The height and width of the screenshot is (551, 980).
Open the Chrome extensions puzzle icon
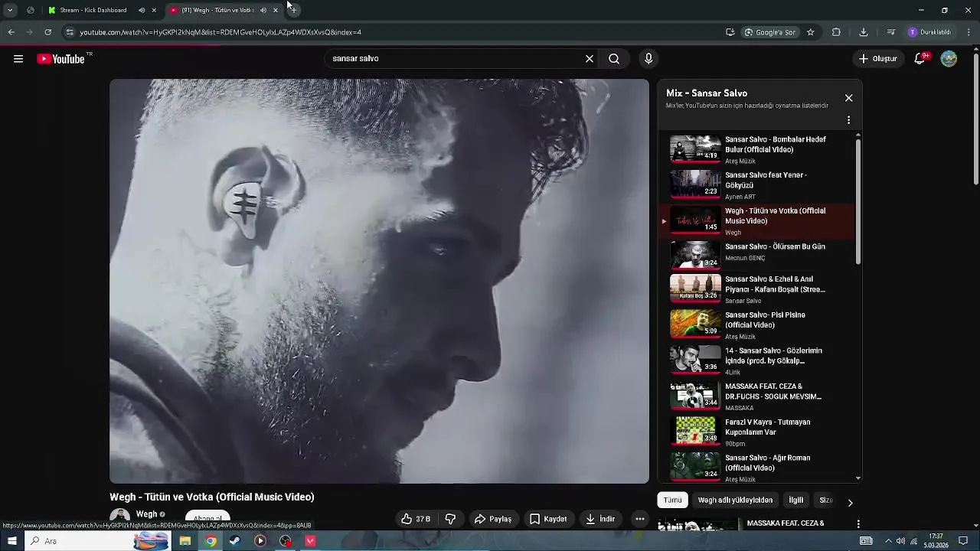click(836, 32)
